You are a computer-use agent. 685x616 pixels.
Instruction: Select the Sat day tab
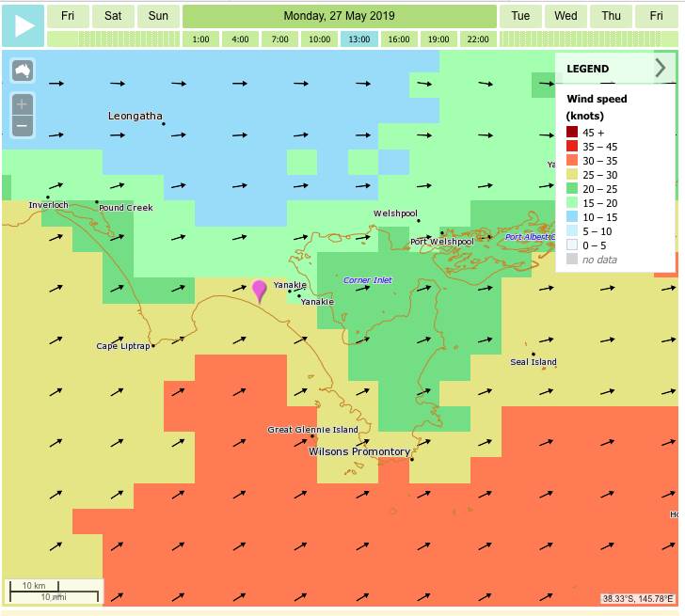point(113,16)
